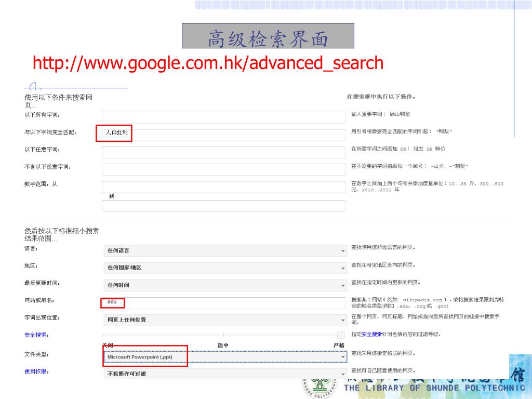532x399 pixels.
Task: Click the '最后更新时间:' label
Action: click(42, 283)
